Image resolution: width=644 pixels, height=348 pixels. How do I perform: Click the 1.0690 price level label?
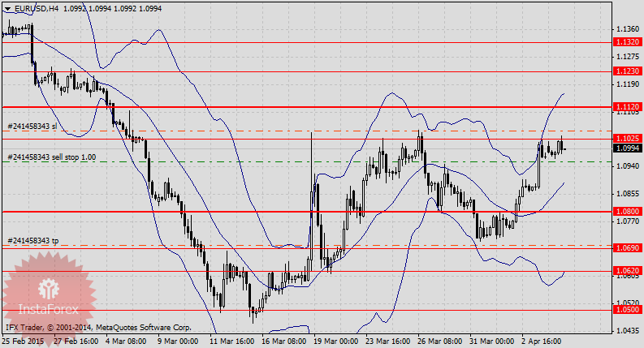point(626,247)
